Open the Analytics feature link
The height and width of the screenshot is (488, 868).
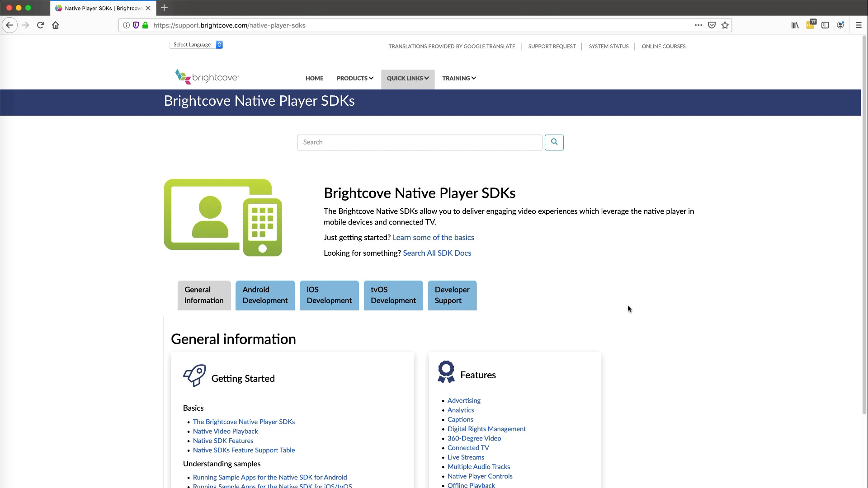click(461, 410)
